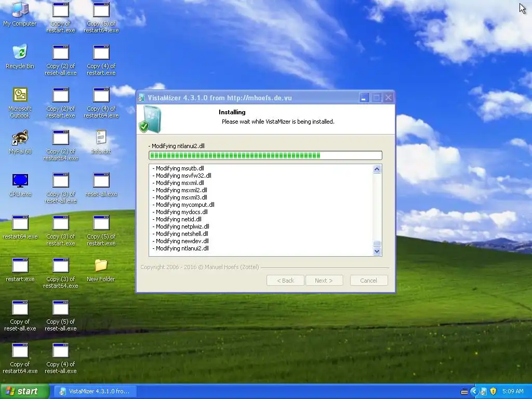The width and height of the screenshot is (532, 399).
Task: Activate VistaMizer taskbar button
Action: pos(95,391)
